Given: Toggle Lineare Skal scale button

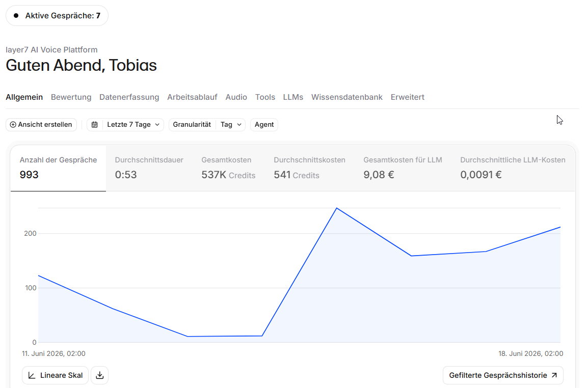Looking at the screenshot, I should 55,375.
